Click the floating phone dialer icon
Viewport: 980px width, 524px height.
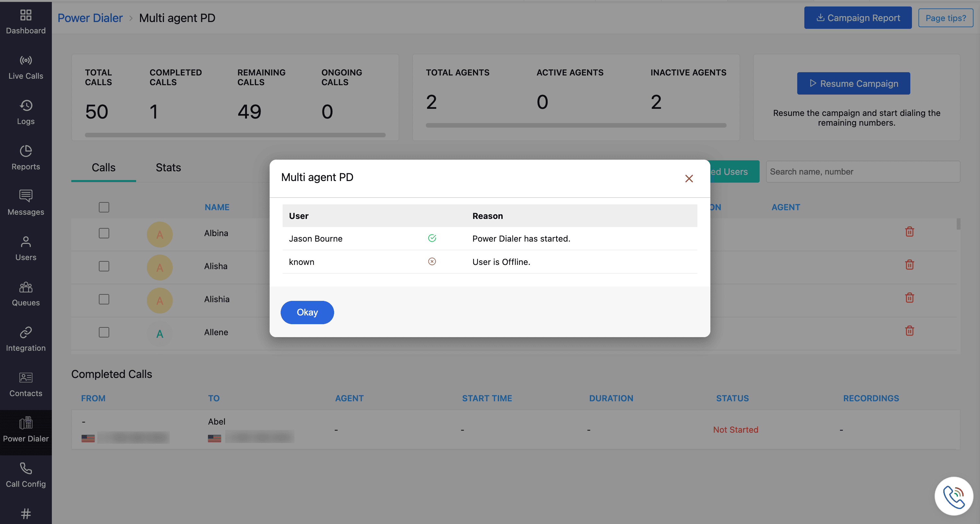coord(953,496)
